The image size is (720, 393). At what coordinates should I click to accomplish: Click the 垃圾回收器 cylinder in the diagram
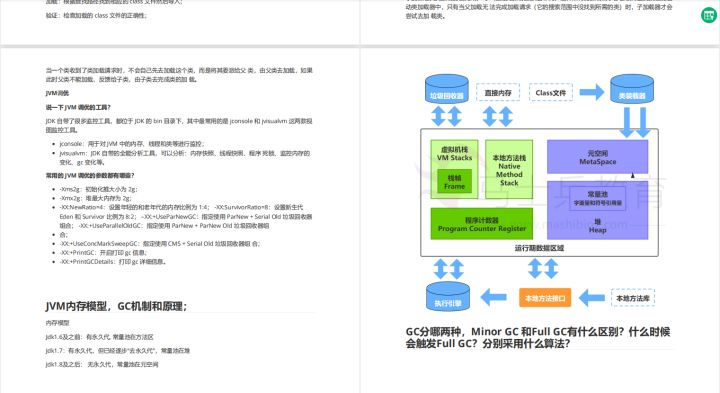pyautogui.click(x=447, y=89)
